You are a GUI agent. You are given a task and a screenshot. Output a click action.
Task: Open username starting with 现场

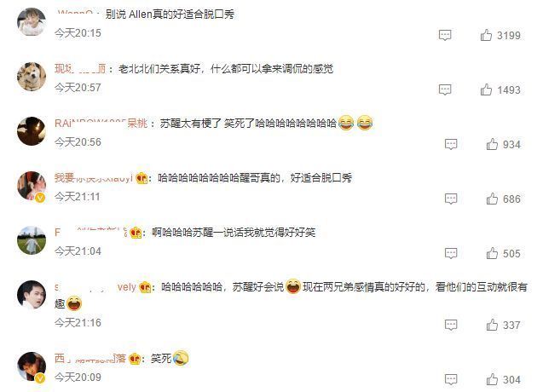[x=80, y=69]
